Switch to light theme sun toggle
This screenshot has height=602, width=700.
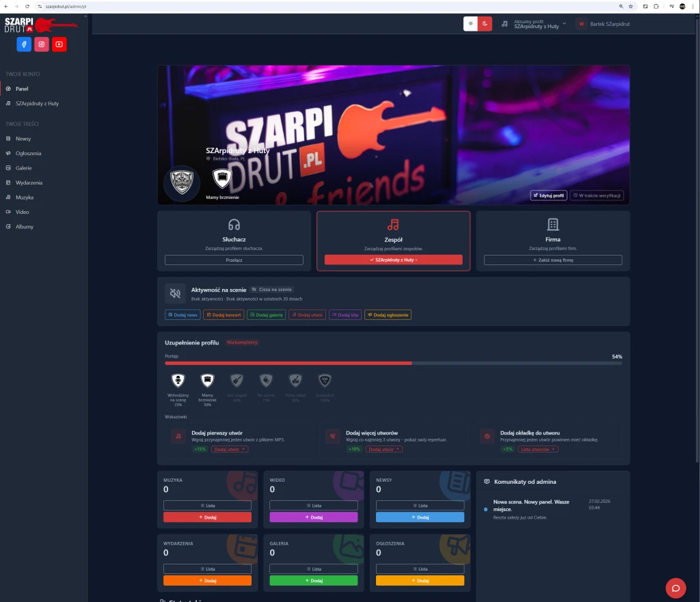470,24
